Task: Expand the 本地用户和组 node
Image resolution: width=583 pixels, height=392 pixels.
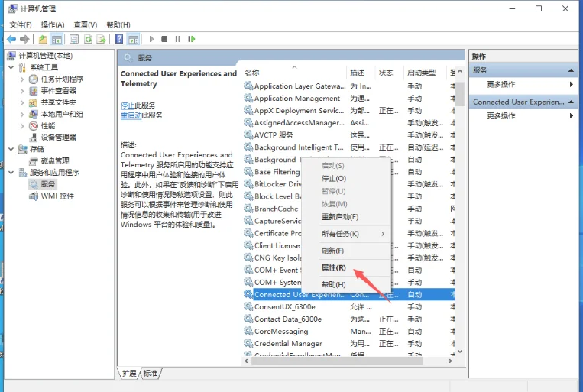Action: 21,115
